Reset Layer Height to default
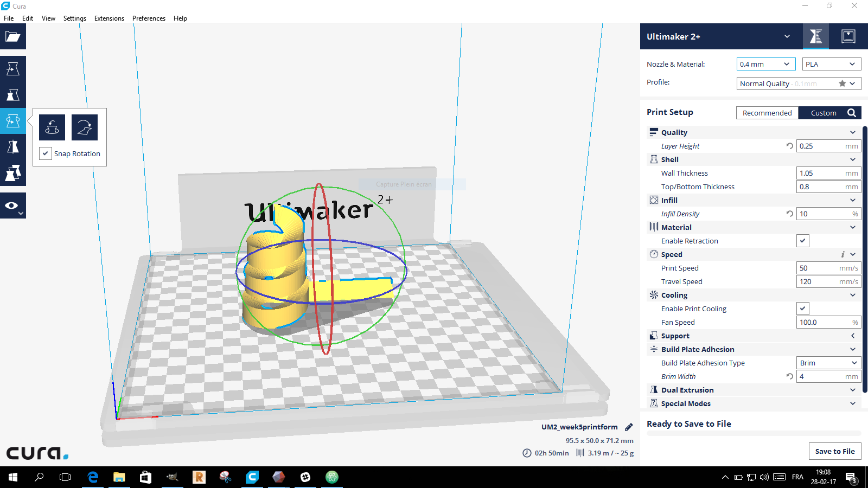Image resolution: width=868 pixels, height=488 pixels. pos(790,146)
